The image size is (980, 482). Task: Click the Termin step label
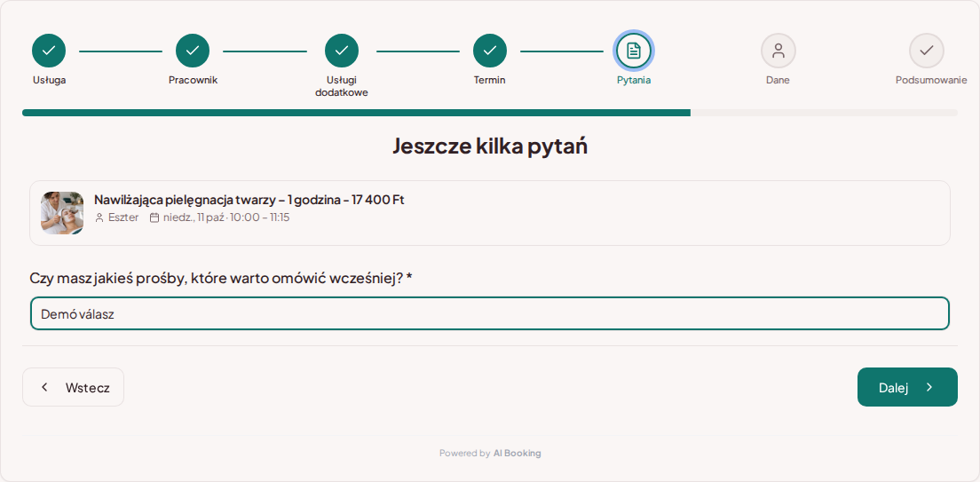click(489, 80)
